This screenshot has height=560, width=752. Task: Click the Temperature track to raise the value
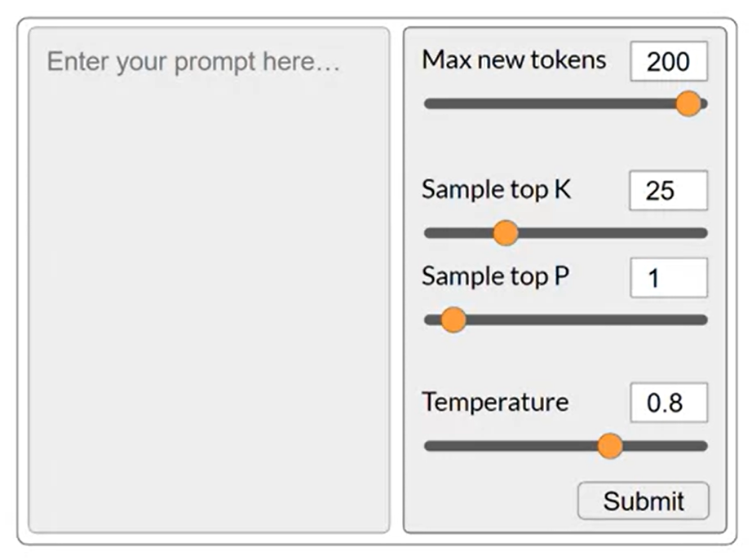666,447
